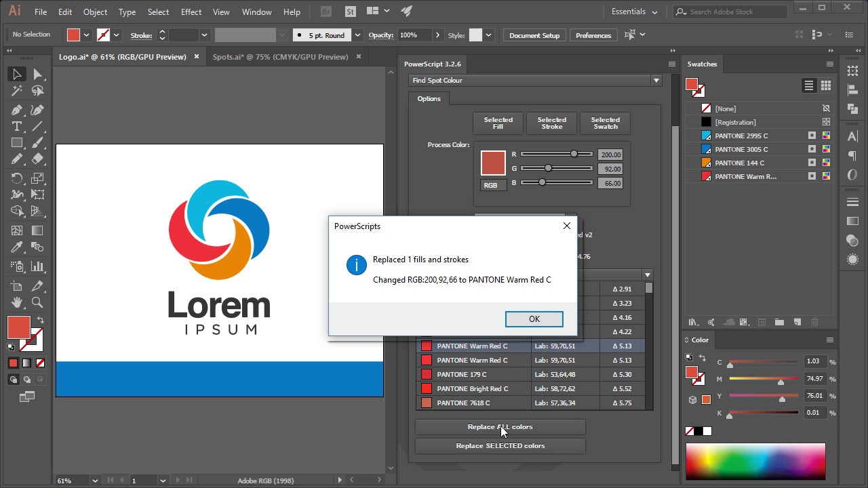Set fill mode to Gradient
This screenshot has height=488, width=868.
click(26, 363)
